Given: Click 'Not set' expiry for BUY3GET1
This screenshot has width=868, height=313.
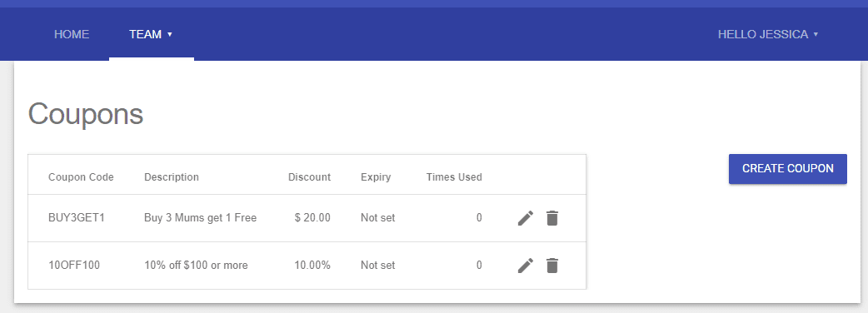Looking at the screenshot, I should 378,218.
